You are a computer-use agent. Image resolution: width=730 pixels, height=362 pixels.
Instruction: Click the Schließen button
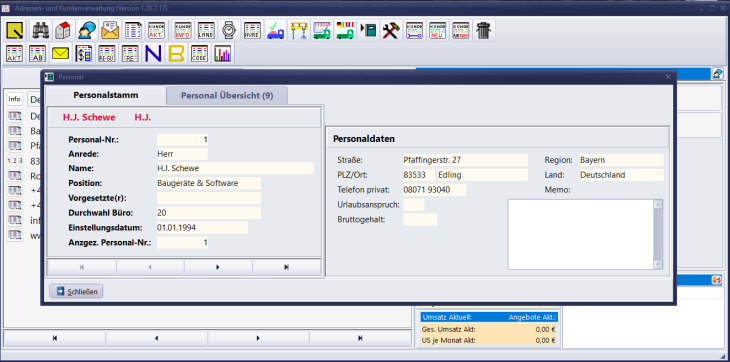76,291
